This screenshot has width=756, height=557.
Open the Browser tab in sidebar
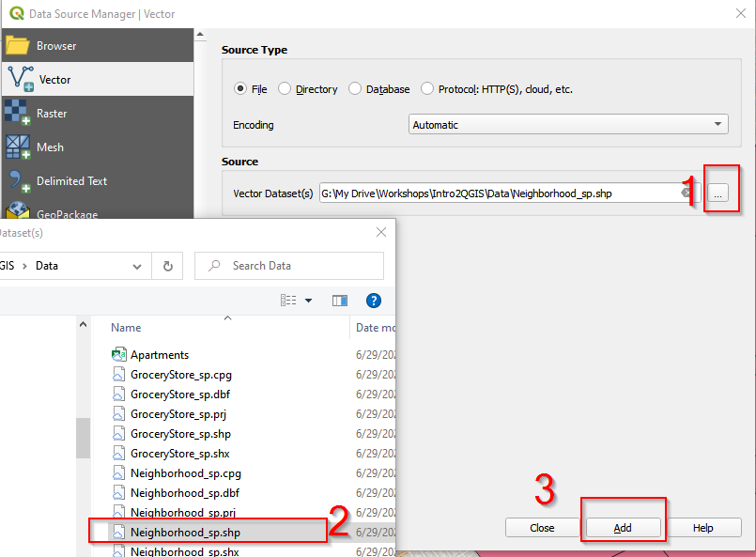pos(98,46)
